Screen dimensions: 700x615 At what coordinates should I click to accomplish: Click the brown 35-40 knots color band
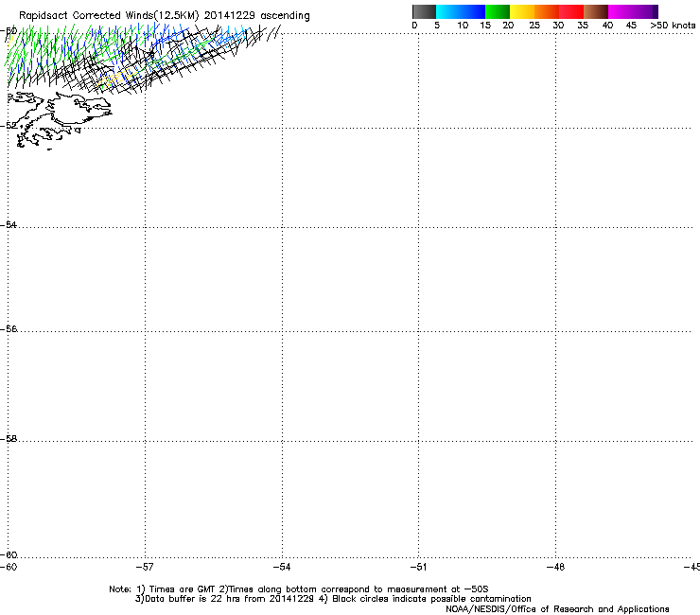(596, 11)
